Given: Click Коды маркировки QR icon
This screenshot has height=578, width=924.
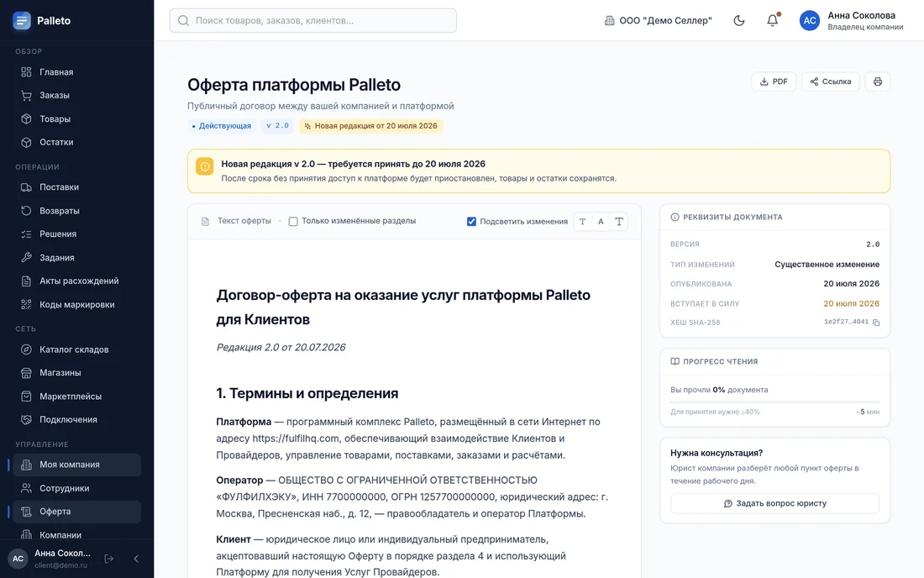Looking at the screenshot, I should pos(26,305).
